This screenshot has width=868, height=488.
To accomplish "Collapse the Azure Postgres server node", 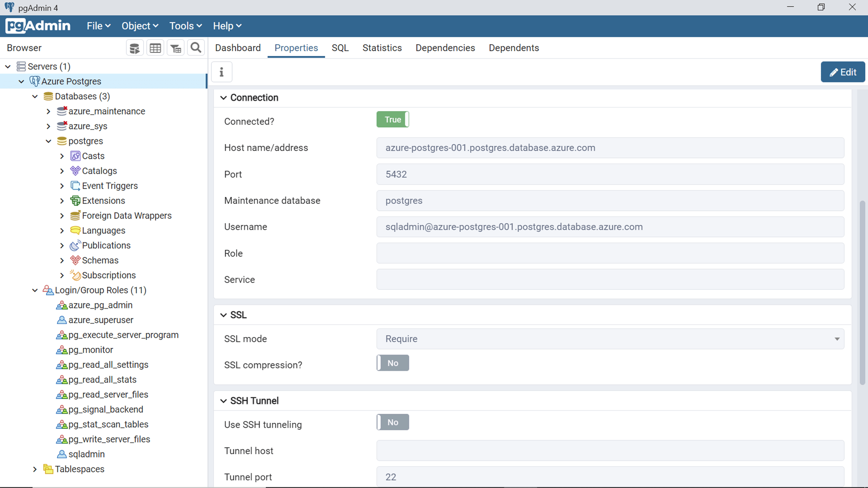I will [21, 81].
